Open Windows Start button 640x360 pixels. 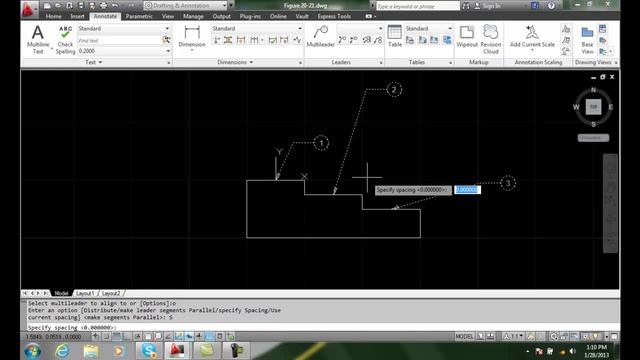(32, 351)
